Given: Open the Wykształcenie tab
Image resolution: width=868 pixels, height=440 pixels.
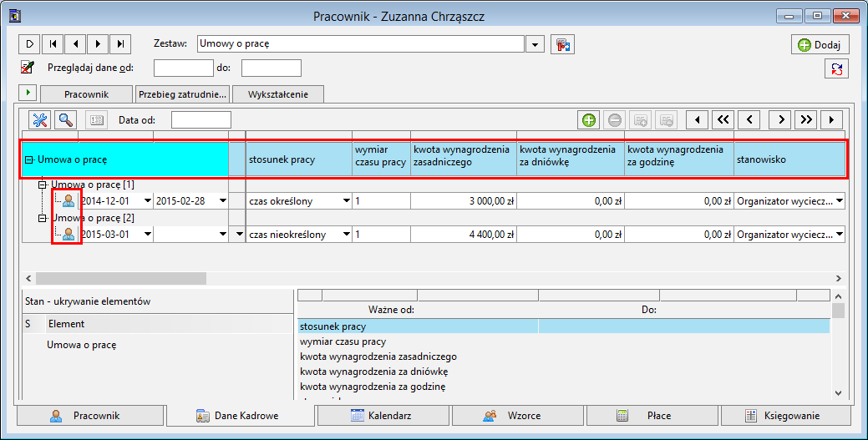Looking at the screenshot, I should pyautogui.click(x=278, y=94).
